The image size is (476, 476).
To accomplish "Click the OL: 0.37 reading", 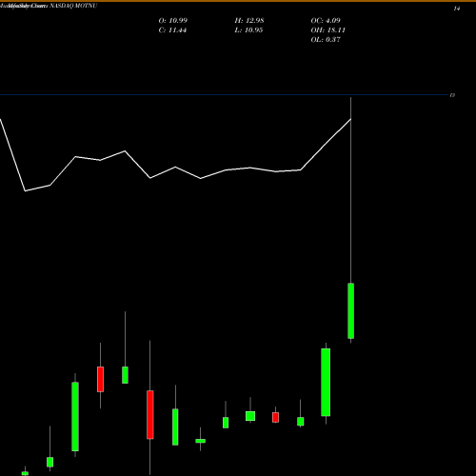I will [x=326, y=40].
